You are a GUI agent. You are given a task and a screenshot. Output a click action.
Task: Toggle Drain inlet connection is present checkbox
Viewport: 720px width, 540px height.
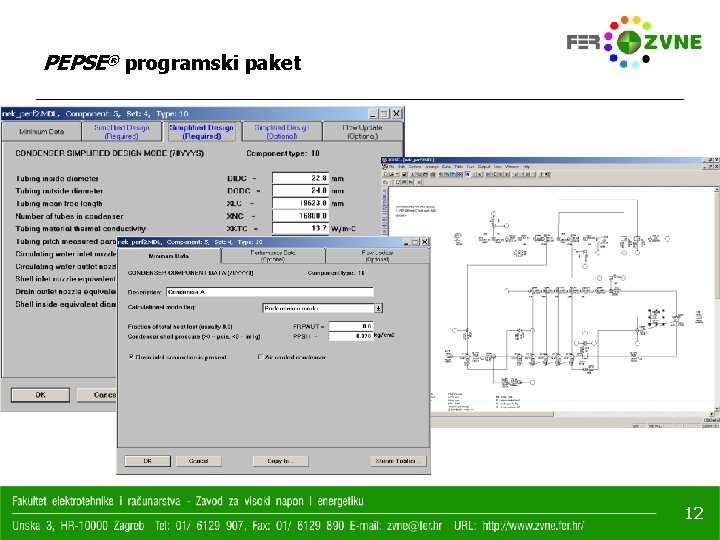(x=131, y=357)
